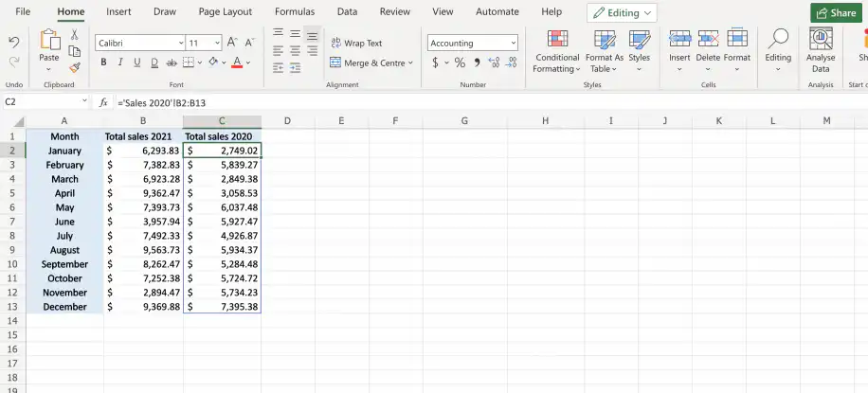Toggle italic formatting
868x393 pixels.
120,63
